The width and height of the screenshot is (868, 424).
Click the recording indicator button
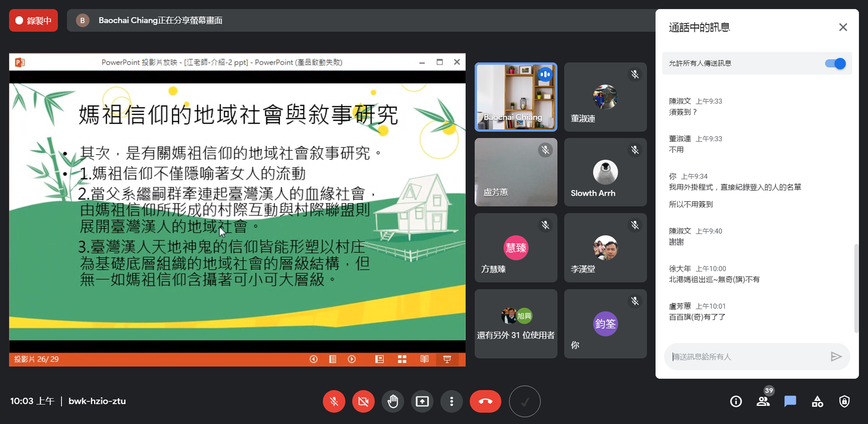point(33,21)
